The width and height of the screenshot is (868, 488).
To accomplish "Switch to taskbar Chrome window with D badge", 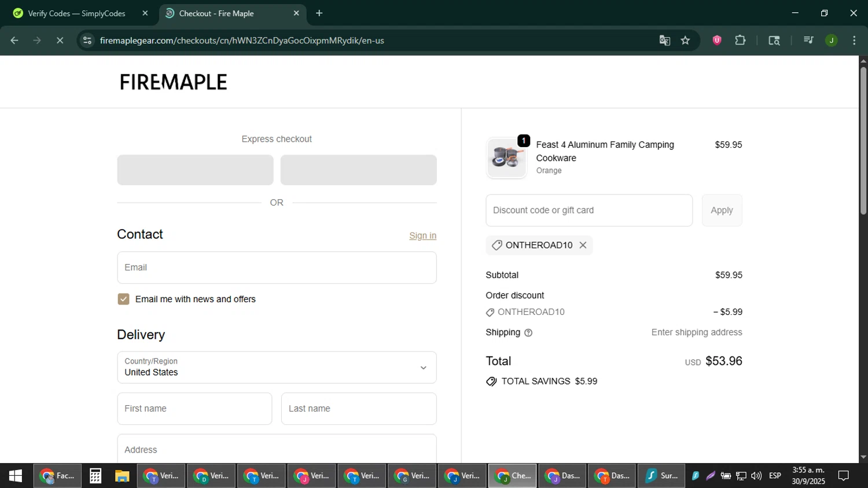I will click(x=211, y=476).
